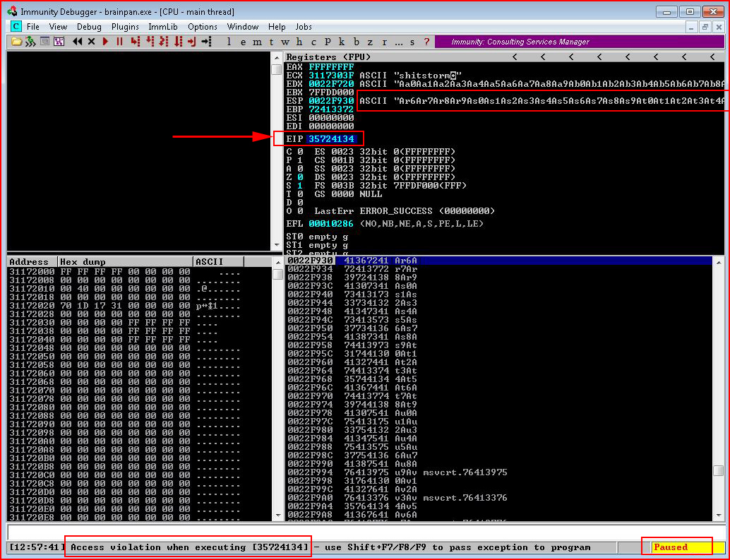Click the hex dump scroll down arrow

(278, 516)
